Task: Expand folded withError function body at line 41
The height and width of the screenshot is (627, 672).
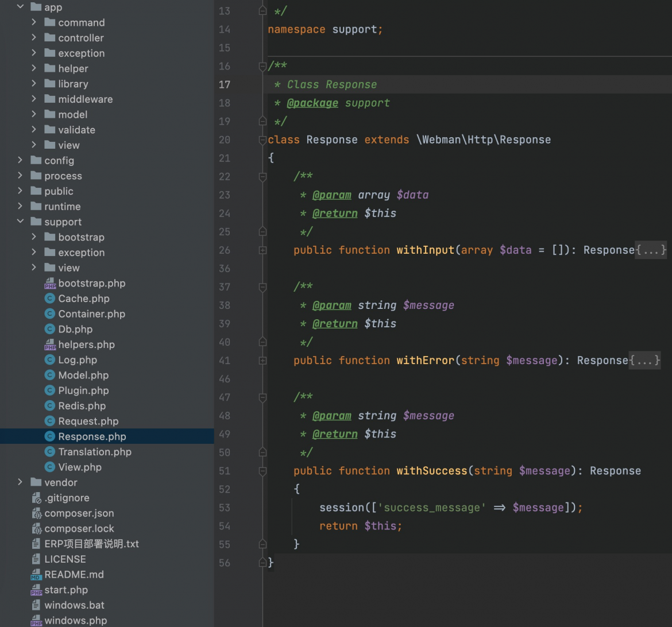Action: click(x=262, y=361)
